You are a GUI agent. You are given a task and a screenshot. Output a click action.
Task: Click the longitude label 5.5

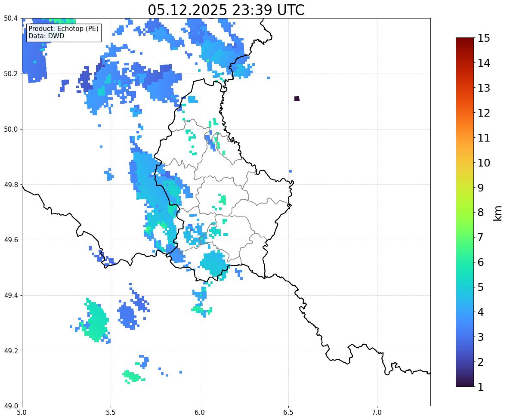(111, 413)
